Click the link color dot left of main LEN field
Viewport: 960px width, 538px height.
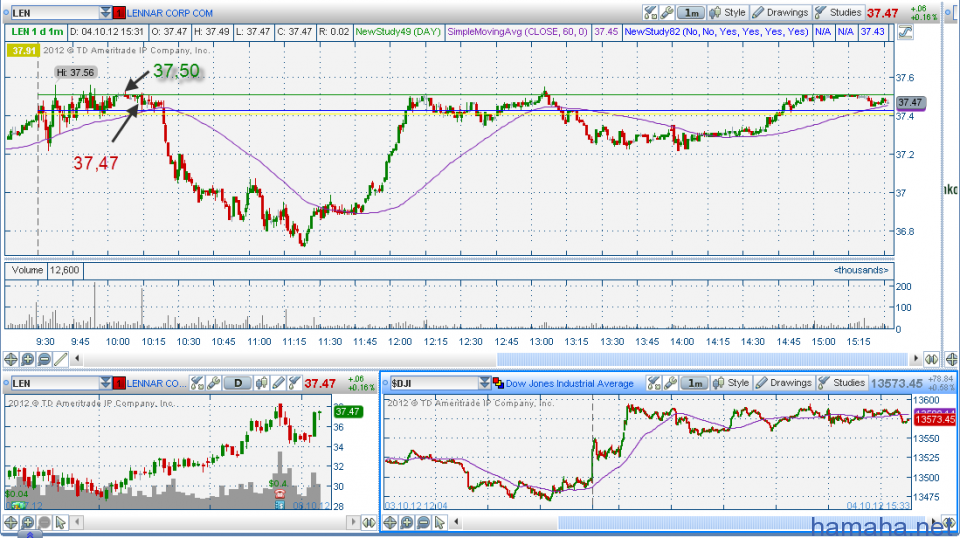point(6,13)
